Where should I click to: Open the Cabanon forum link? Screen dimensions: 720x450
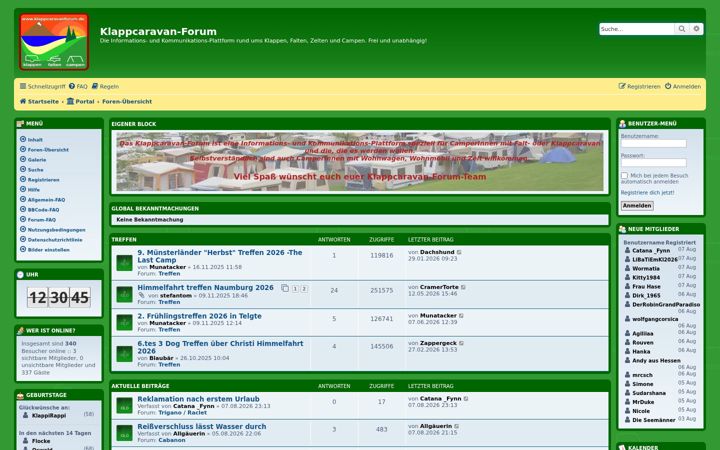point(172,440)
